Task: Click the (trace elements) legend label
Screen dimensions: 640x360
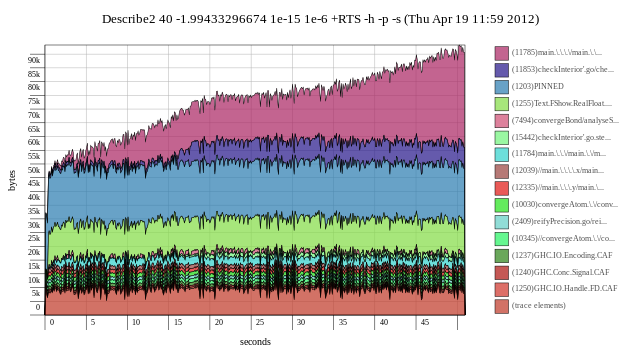Action: coord(539,305)
